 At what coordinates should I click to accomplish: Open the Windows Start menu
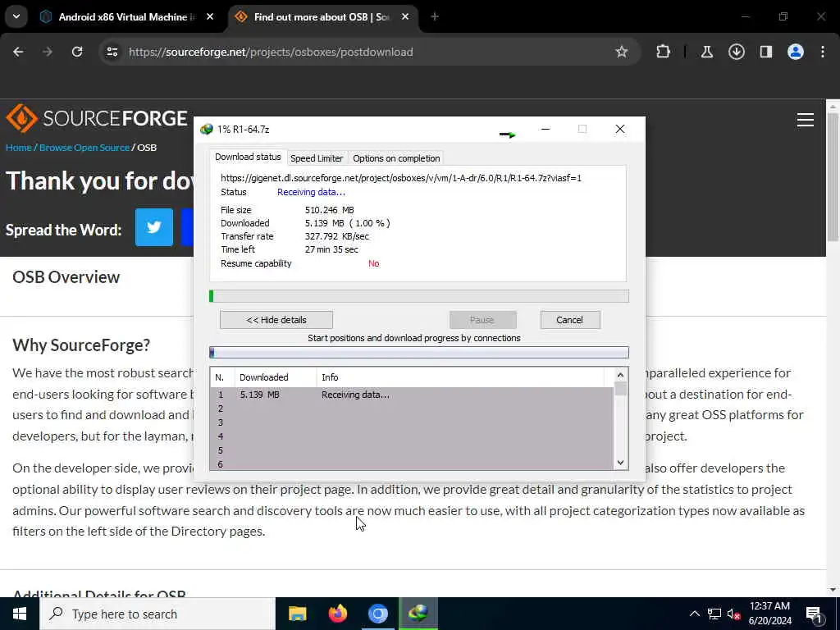click(x=20, y=614)
